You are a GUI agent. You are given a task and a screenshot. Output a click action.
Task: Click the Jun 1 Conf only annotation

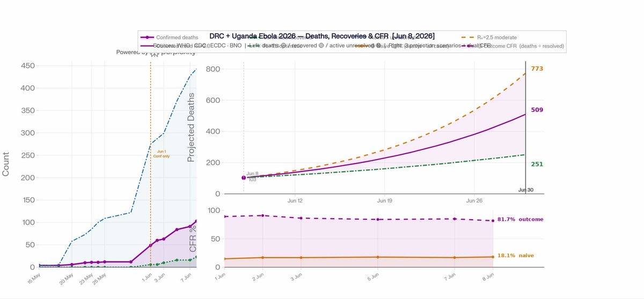(162, 154)
